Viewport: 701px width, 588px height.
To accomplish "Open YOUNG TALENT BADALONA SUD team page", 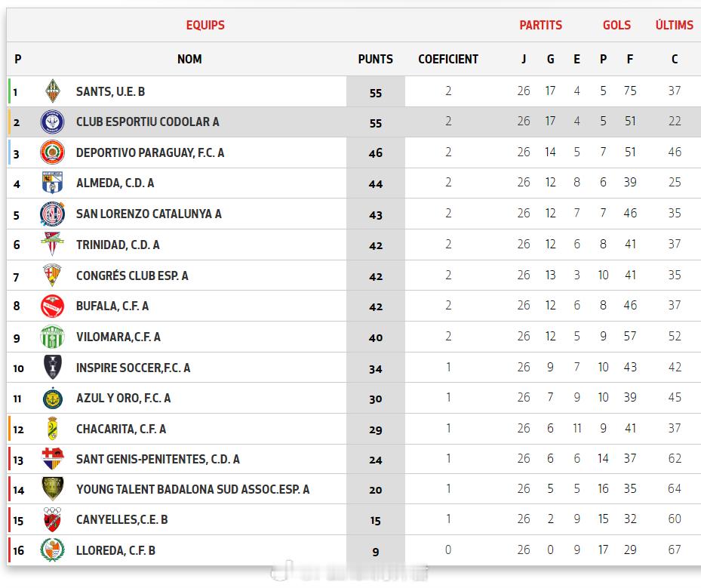I will click(192, 489).
